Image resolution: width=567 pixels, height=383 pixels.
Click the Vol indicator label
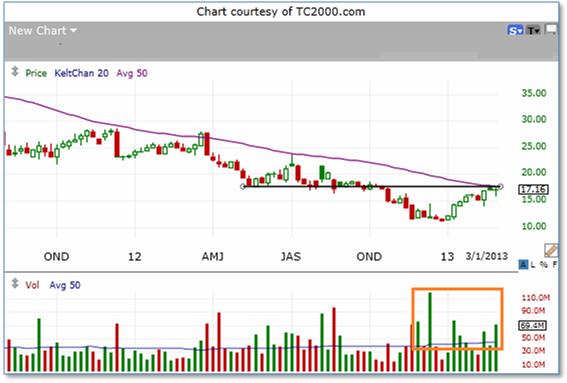point(32,285)
